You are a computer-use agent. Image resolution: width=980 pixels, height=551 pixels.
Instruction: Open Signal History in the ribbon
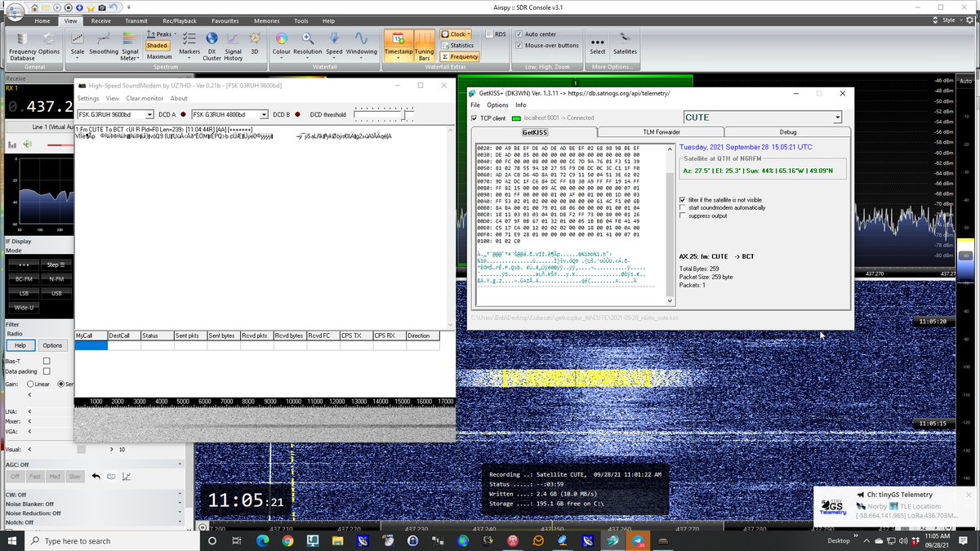234,46
